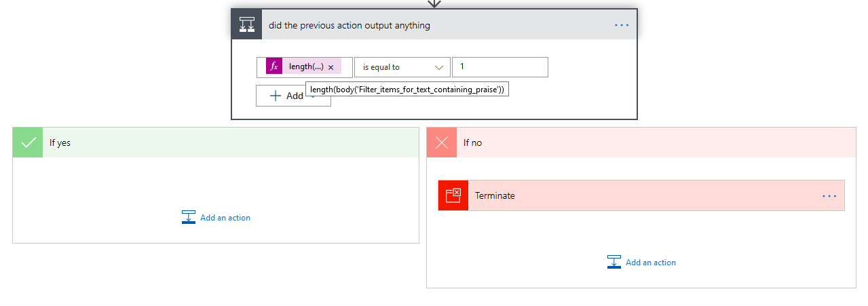Open the condition card's ellipsis menu
This screenshot has width=868, height=306.
click(622, 25)
